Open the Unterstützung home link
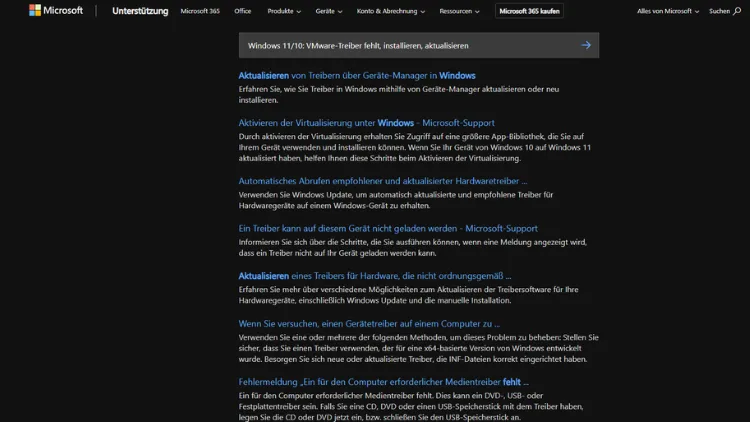Screen dimensions: 750x422 point(140,11)
